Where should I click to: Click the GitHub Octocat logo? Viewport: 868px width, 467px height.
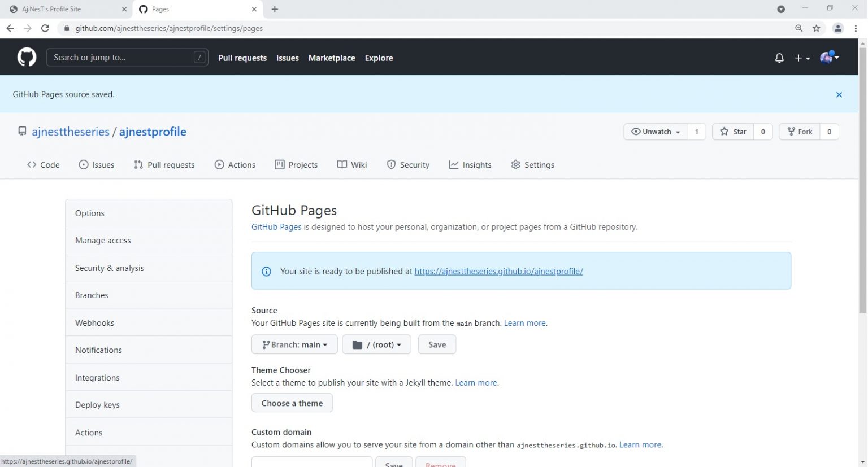(x=27, y=58)
